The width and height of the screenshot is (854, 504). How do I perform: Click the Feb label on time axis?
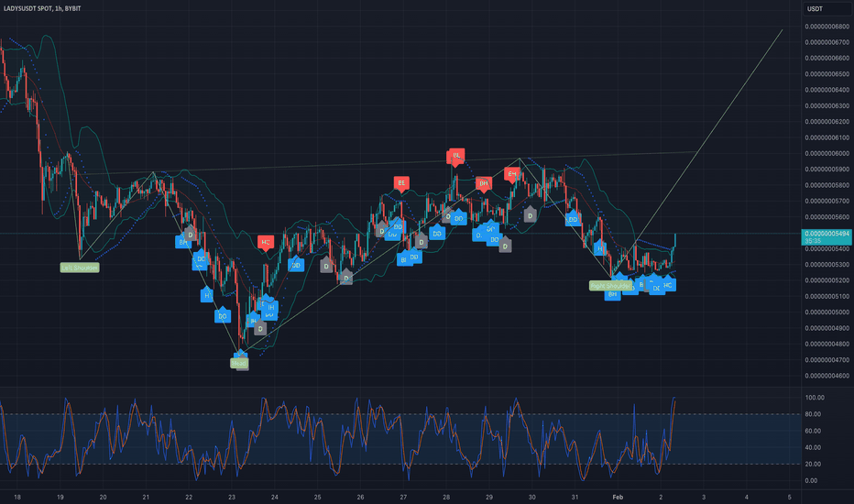coord(618,497)
